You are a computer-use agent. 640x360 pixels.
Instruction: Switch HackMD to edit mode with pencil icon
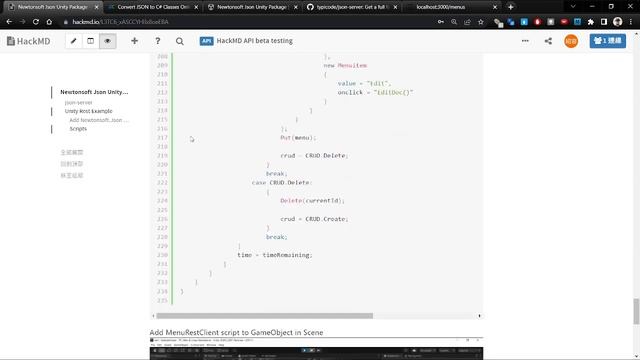(73, 41)
